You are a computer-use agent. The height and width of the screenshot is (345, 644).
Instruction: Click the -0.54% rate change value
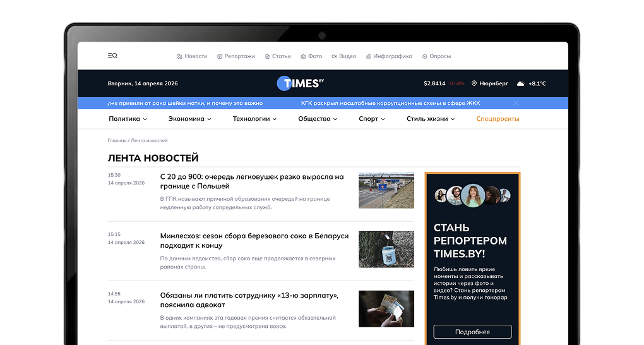(456, 83)
